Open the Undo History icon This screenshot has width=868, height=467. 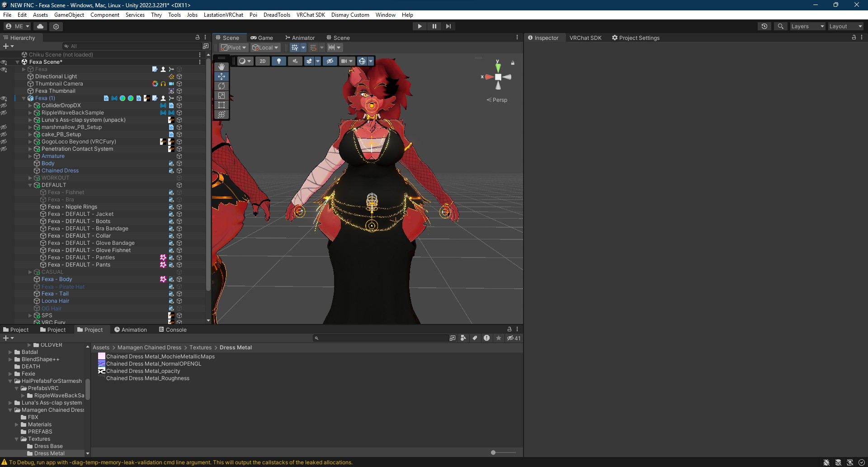pyautogui.click(x=764, y=26)
